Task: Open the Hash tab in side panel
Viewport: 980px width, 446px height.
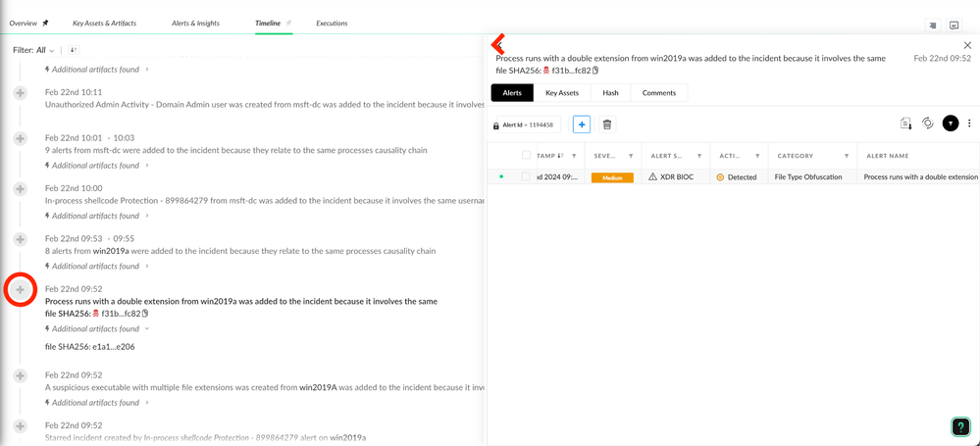Action: tap(610, 92)
